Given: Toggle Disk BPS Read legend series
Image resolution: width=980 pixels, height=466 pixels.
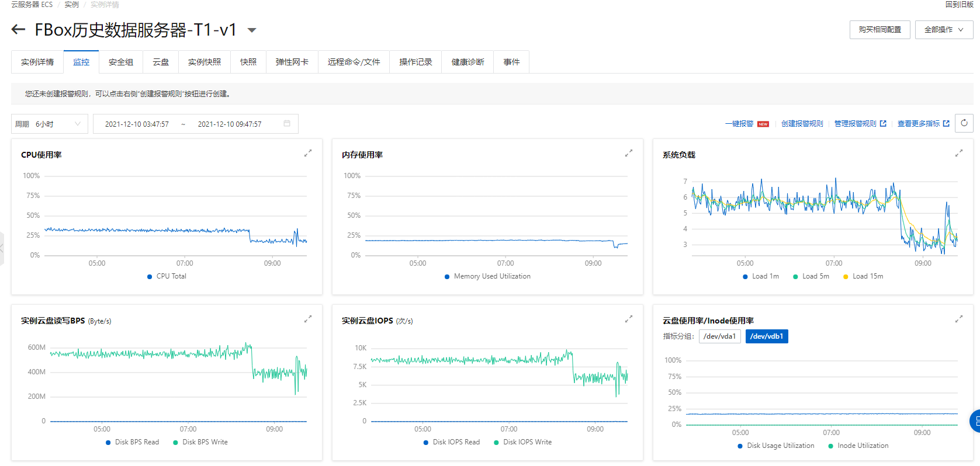Looking at the screenshot, I should pyautogui.click(x=132, y=442).
